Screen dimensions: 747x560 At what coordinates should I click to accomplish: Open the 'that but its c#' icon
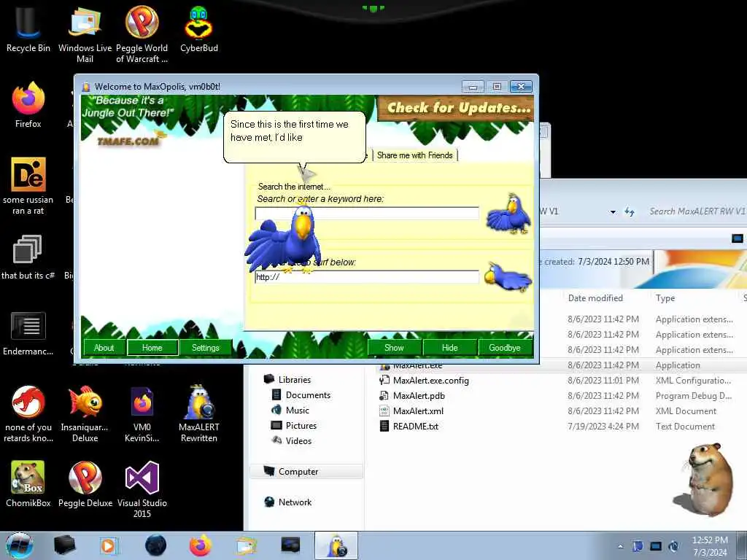pos(28,257)
